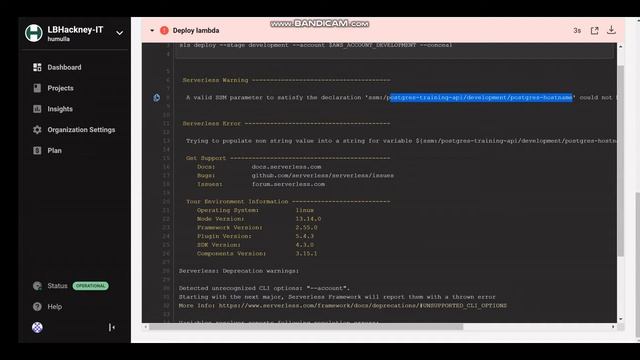The width and height of the screenshot is (640, 360).
Task: Collapse the sidebar with the toggle icon
Action: 111,327
